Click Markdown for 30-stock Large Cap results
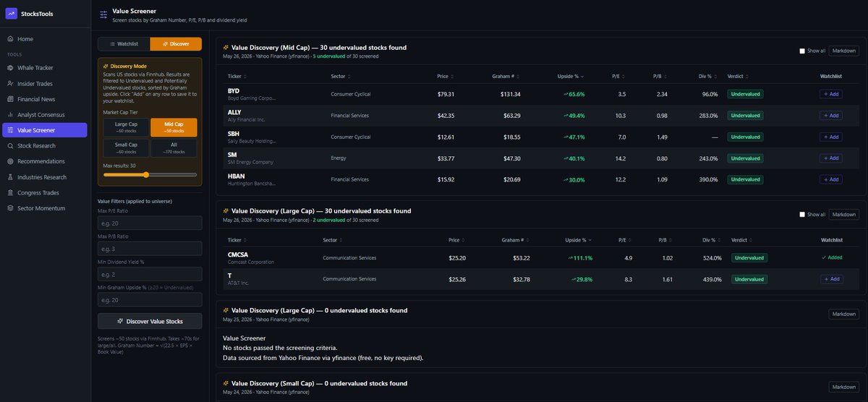 (x=844, y=214)
